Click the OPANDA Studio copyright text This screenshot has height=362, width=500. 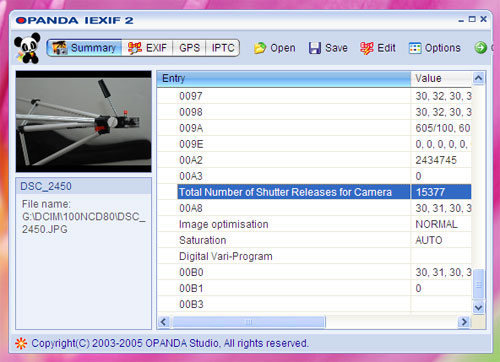pos(170,343)
